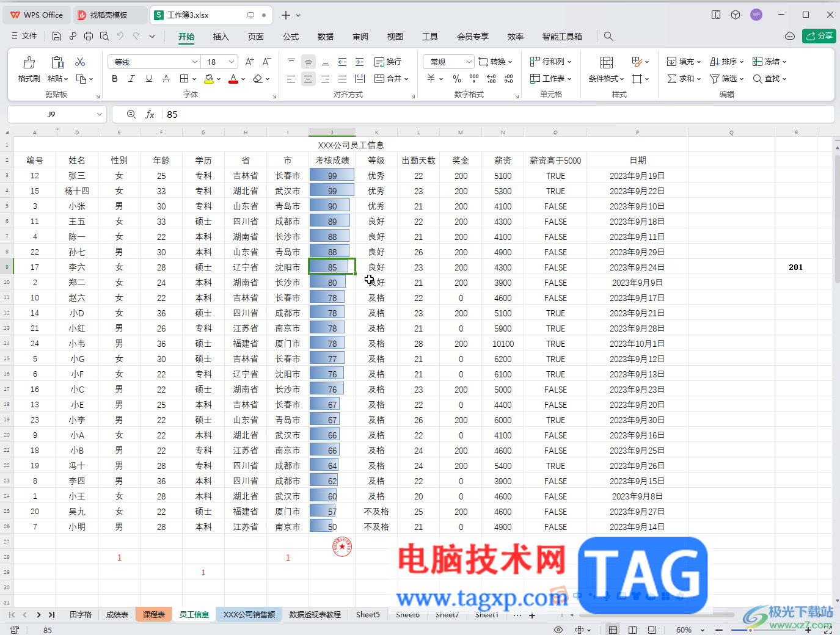
Task: Switch to normal view status icon
Action: coord(613,630)
